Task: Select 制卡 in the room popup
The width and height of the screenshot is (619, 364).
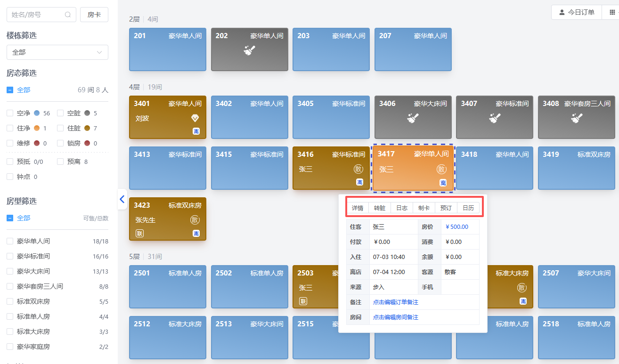Action: tap(424, 208)
